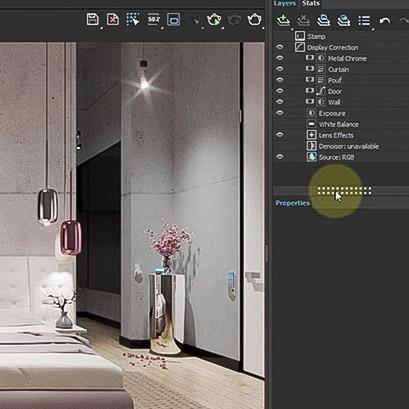The width and height of the screenshot is (409, 409).
Task: Load layer tree preset icon
Action: pyautogui.click(x=344, y=20)
